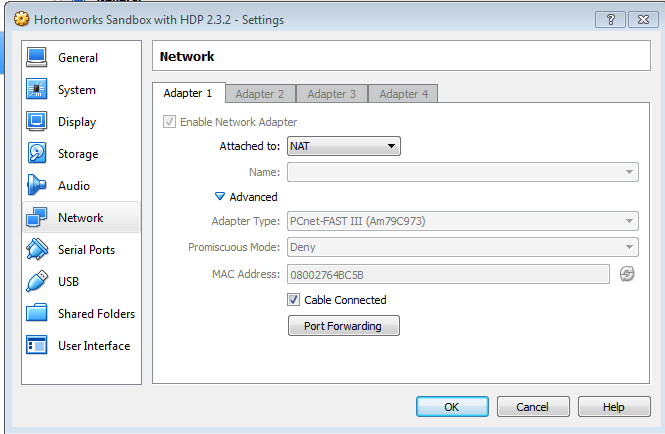Open the Shared Folders icon
The width and height of the screenshot is (665, 434).
coord(37,314)
